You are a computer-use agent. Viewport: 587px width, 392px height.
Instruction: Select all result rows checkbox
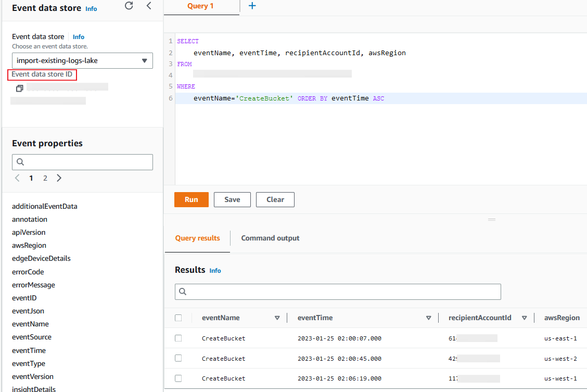pos(178,318)
